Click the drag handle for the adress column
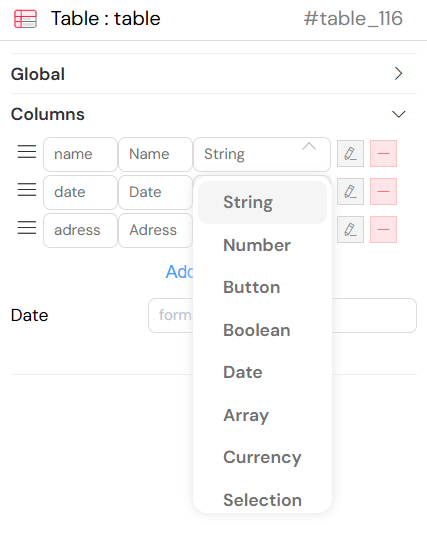 [27, 227]
